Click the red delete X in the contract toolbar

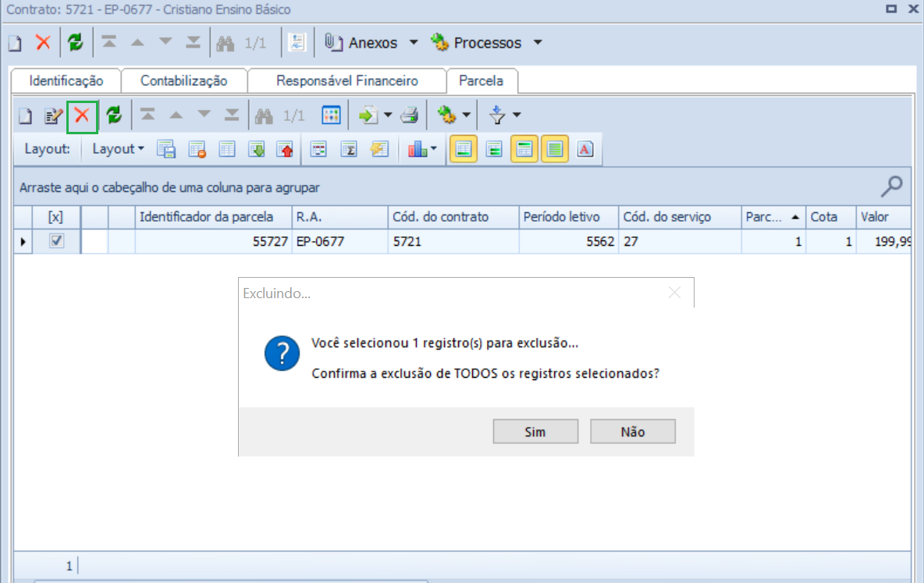click(x=43, y=42)
